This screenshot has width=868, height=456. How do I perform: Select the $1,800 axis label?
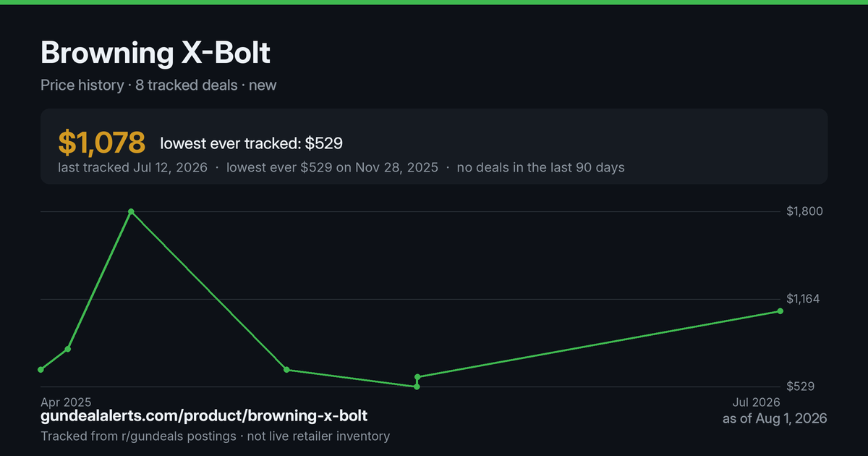coord(805,211)
